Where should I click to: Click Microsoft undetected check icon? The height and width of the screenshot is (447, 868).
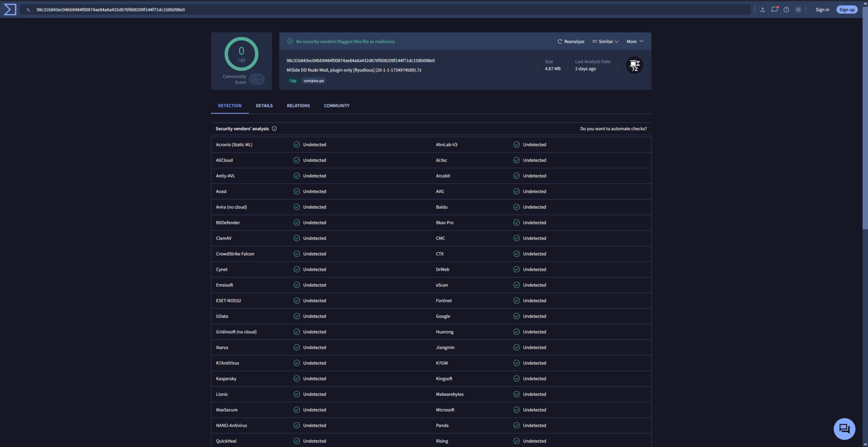[x=516, y=410]
